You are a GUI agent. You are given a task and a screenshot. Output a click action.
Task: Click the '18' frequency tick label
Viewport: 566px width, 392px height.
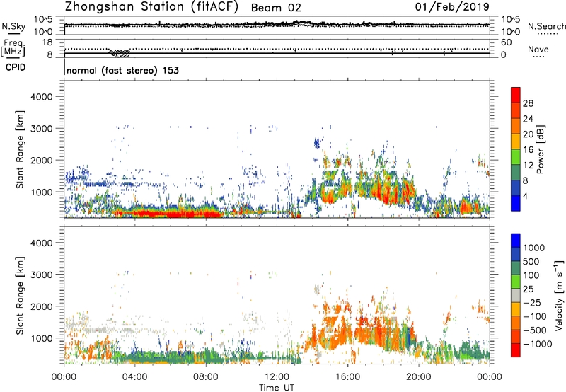pos(47,42)
